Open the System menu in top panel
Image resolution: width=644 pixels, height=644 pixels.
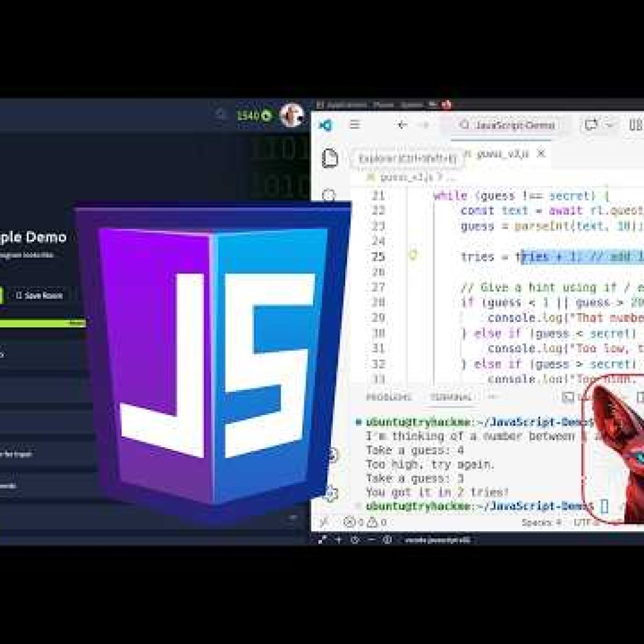point(411,105)
